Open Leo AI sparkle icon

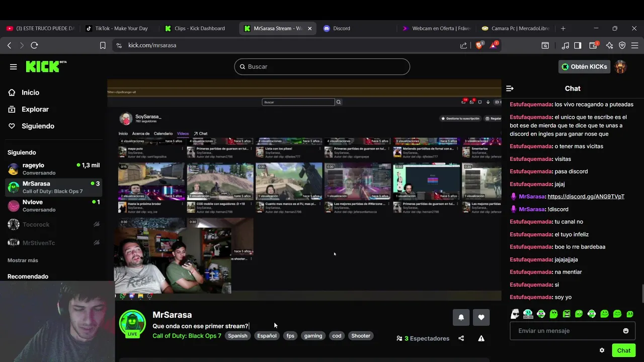(609, 45)
